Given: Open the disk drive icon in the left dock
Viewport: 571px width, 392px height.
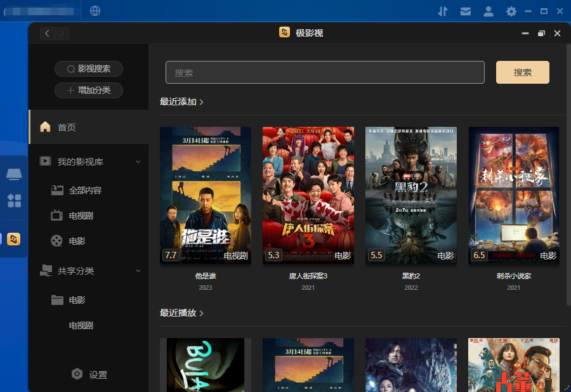Looking at the screenshot, I should [14, 174].
